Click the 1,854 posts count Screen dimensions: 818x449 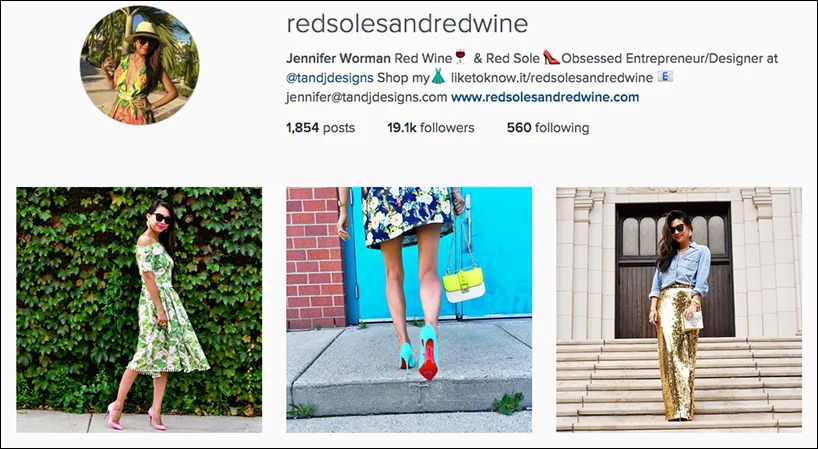pyautogui.click(x=320, y=128)
